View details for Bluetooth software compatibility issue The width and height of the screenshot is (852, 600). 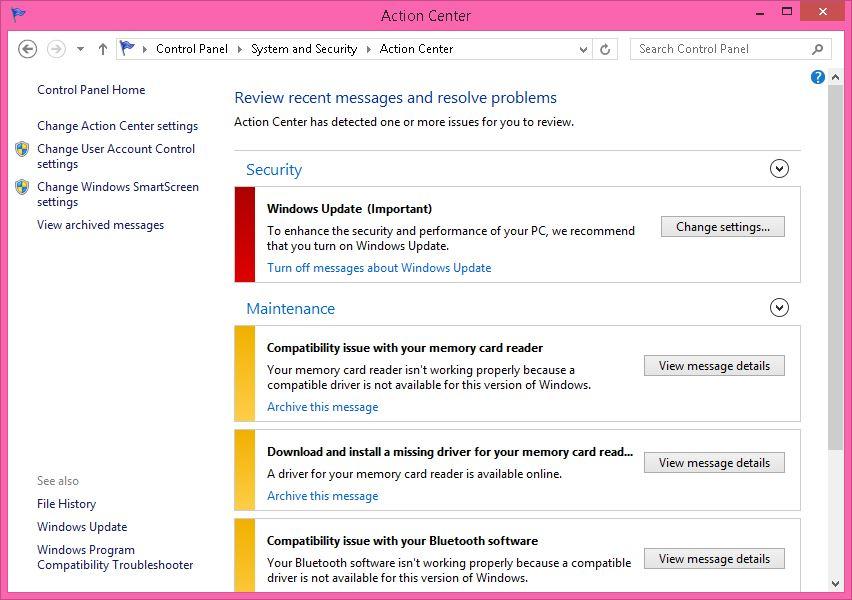click(x=714, y=559)
